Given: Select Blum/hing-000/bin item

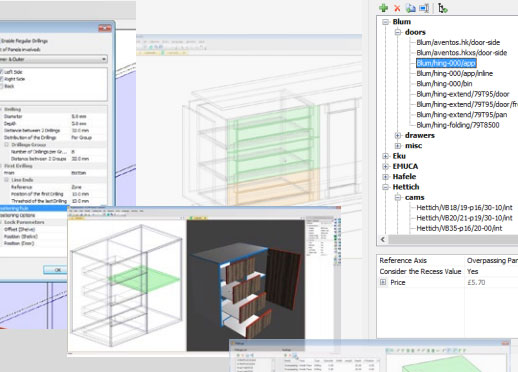Looking at the screenshot, I should pos(444,84).
